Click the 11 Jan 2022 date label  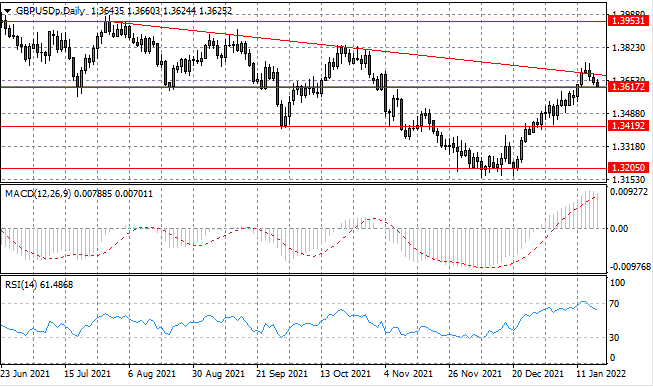click(601, 374)
